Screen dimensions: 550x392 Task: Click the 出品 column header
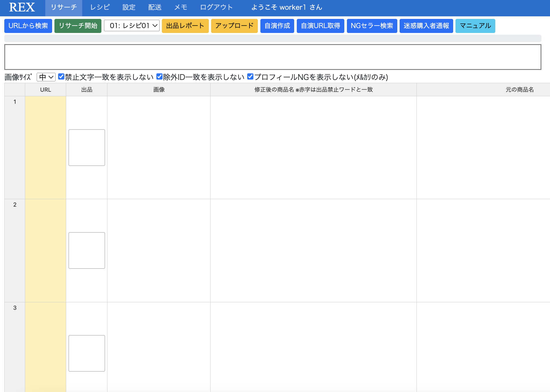(x=87, y=90)
